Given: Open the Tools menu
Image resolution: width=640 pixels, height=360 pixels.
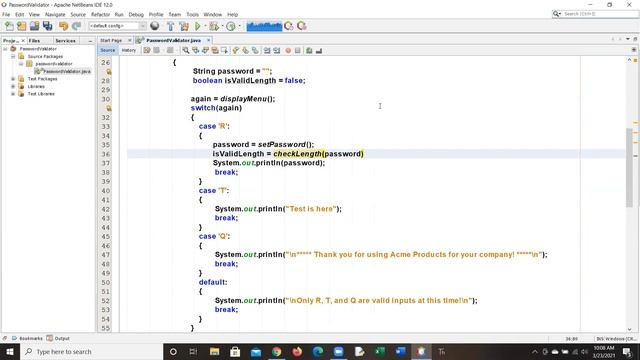Looking at the screenshot, I should (x=193, y=14).
